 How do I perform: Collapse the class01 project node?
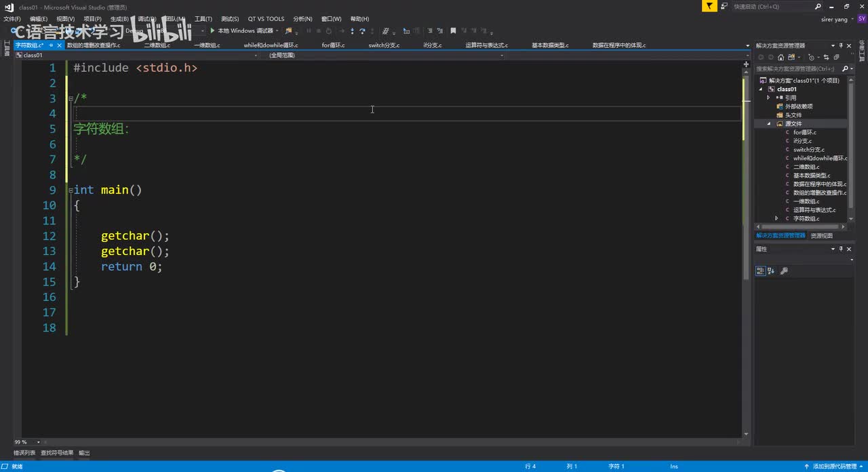tap(761, 89)
